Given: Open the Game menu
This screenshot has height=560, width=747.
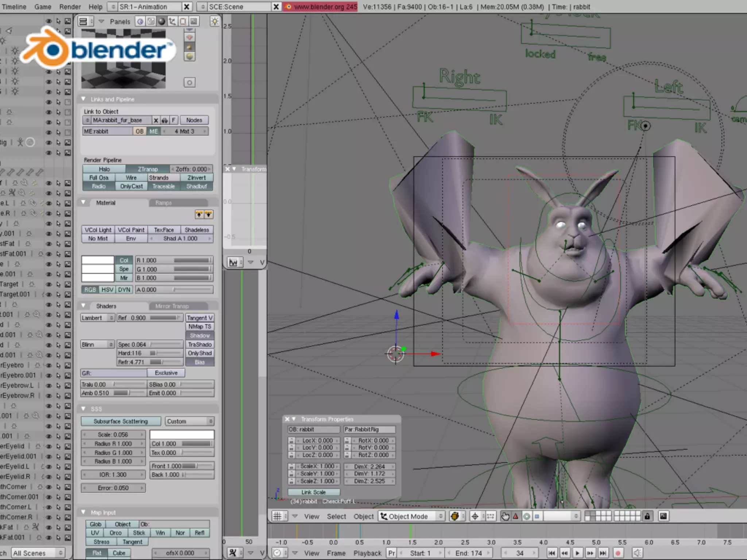Looking at the screenshot, I should point(43,7).
